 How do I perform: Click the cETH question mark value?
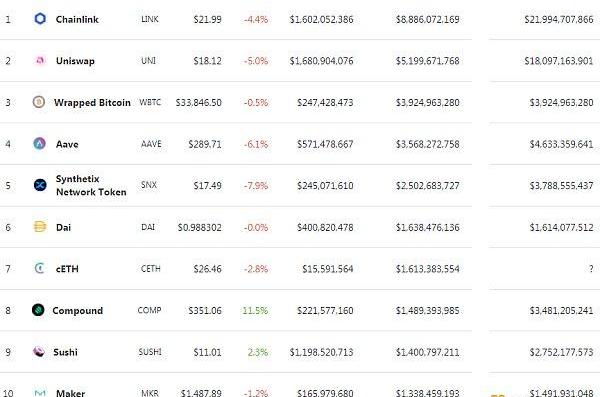(x=591, y=269)
